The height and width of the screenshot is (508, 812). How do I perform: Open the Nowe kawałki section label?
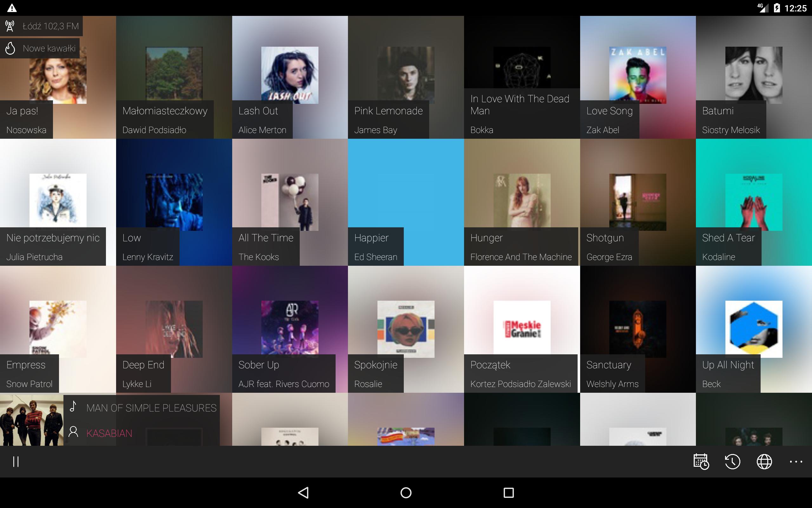click(49, 48)
